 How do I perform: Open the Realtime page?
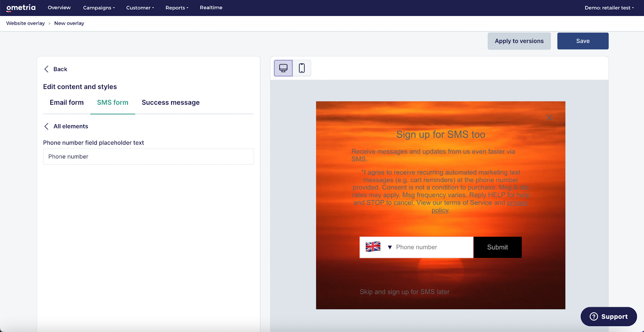[211, 8]
